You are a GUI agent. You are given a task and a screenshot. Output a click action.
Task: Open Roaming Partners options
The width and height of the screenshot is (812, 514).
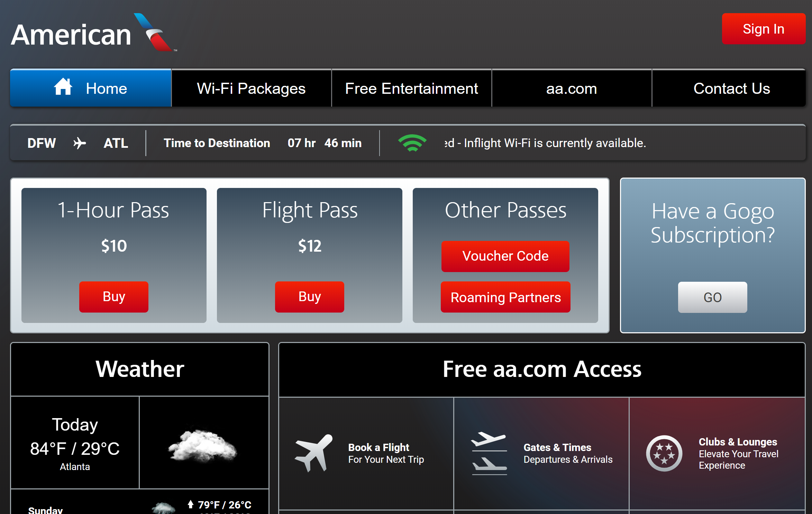click(505, 297)
